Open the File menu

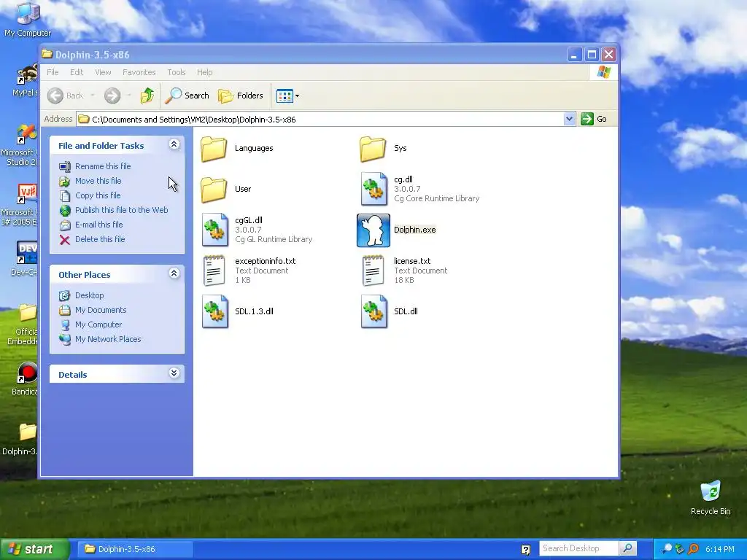53,72
